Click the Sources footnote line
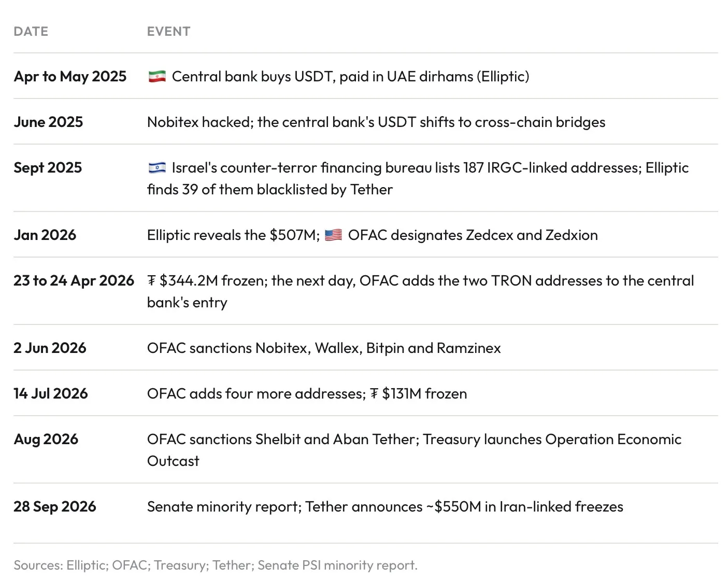This screenshot has width=728, height=581. click(216, 565)
